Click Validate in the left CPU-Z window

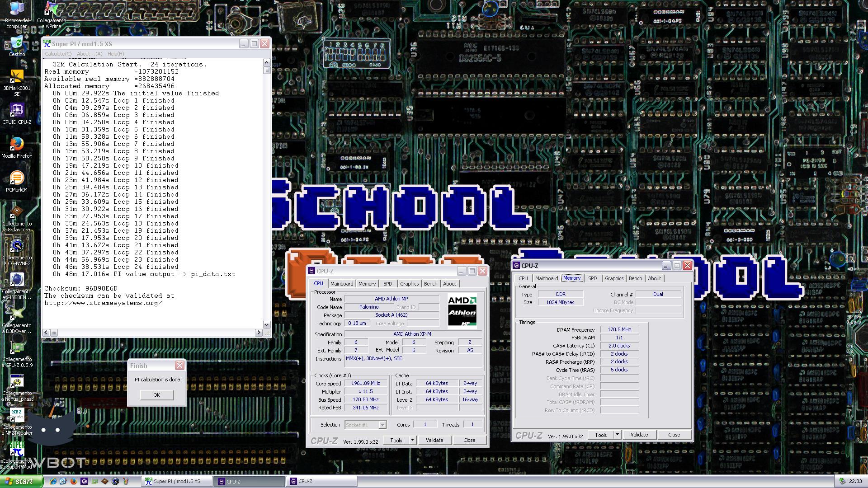[434, 440]
